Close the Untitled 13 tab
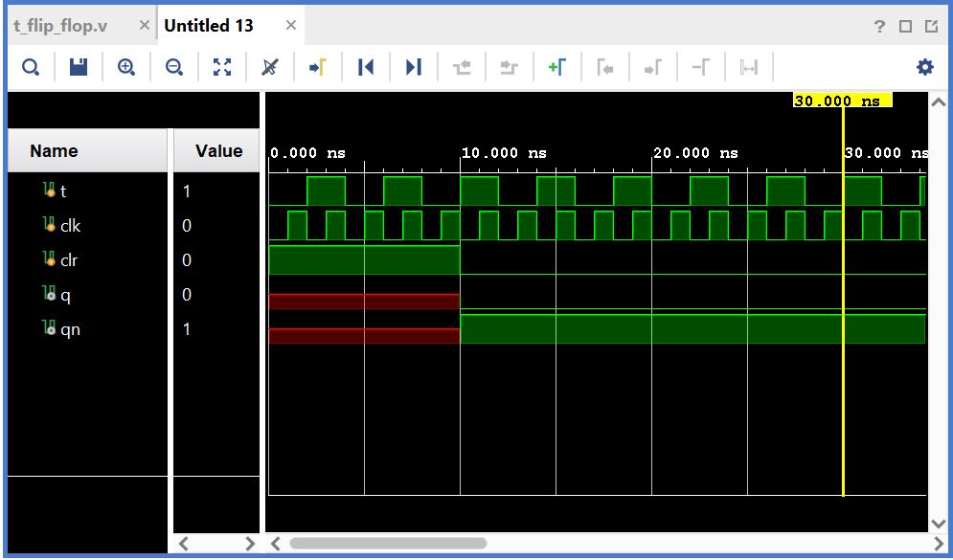Viewport: 953px width, 560px height. 291,26
